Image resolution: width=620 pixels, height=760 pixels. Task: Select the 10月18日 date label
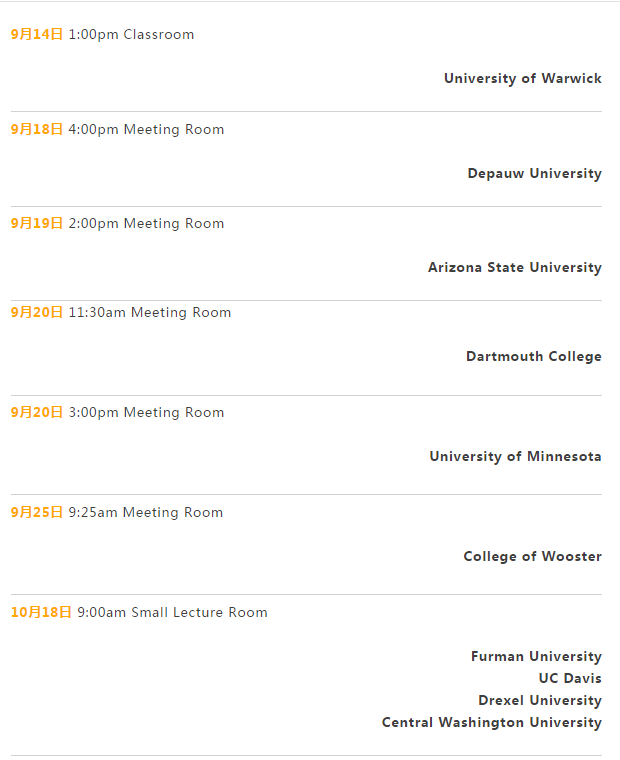[41, 612]
